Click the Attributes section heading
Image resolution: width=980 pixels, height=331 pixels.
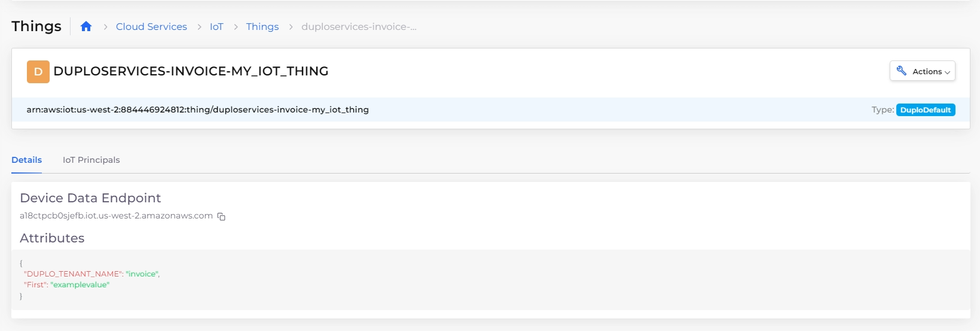coord(52,238)
